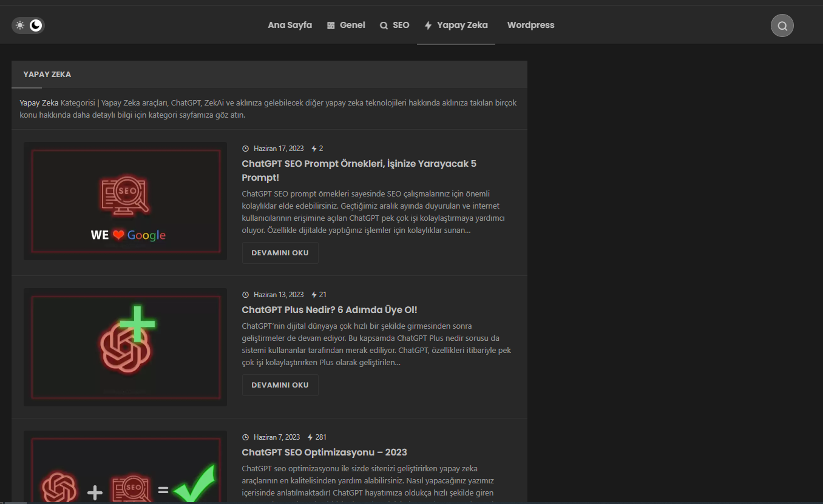Navigate to the Wordpress menu item
The image size is (823, 504).
(531, 25)
